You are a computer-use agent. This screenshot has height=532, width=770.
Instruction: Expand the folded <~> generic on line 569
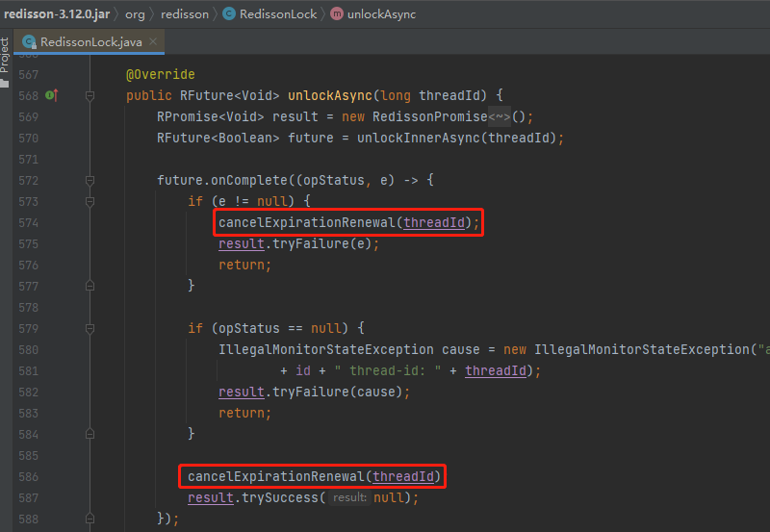coord(500,116)
